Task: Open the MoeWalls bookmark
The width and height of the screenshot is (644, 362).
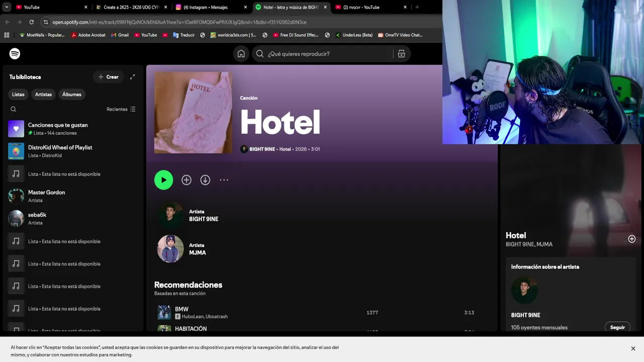Action: point(42,35)
